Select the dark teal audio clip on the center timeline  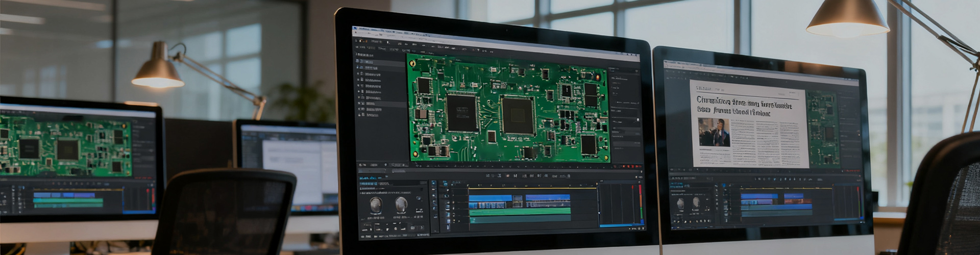pos(520,219)
